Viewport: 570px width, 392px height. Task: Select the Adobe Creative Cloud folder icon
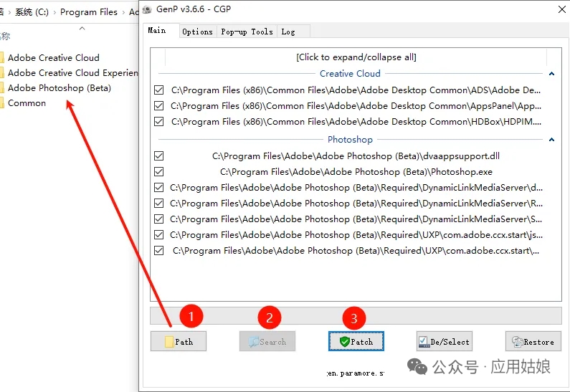pyautogui.click(x=2, y=58)
